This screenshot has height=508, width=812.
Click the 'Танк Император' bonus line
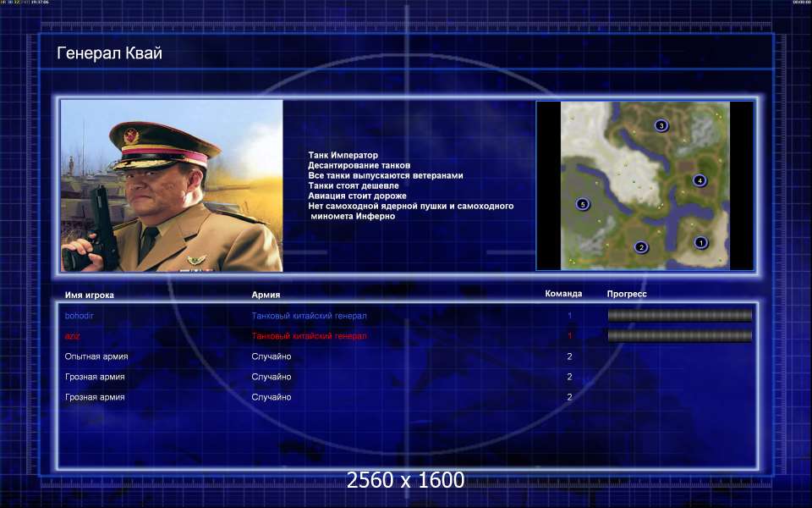(x=343, y=155)
